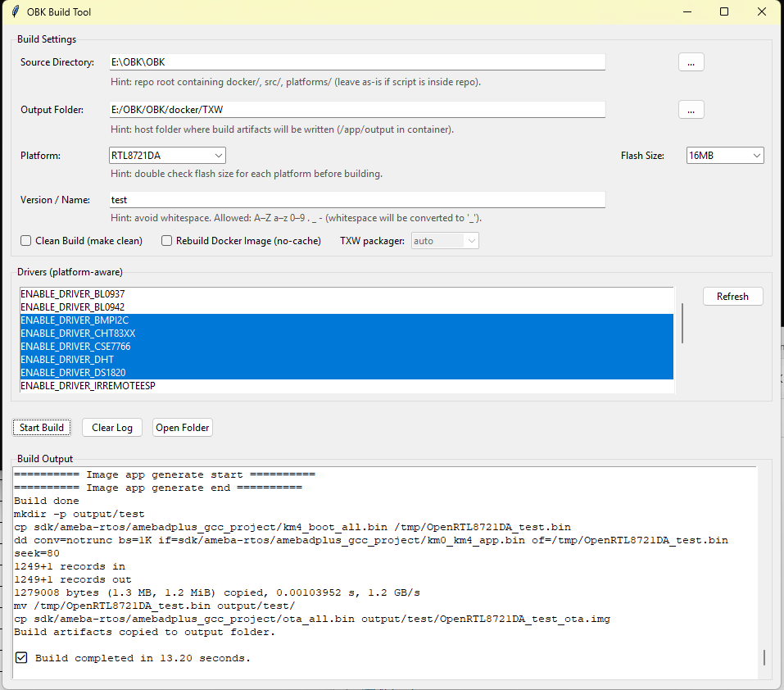
Task: Deselect ENABLE_DRIVER_DHT in the drivers list
Action: click(67, 359)
